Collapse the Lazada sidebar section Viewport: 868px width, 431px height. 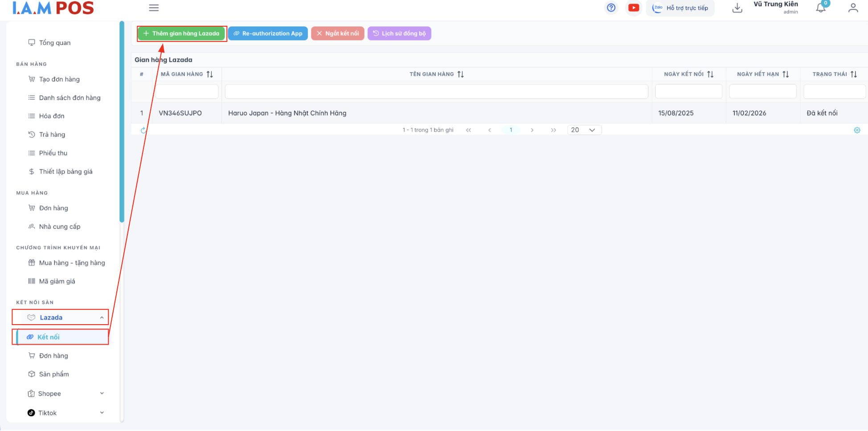(x=102, y=317)
